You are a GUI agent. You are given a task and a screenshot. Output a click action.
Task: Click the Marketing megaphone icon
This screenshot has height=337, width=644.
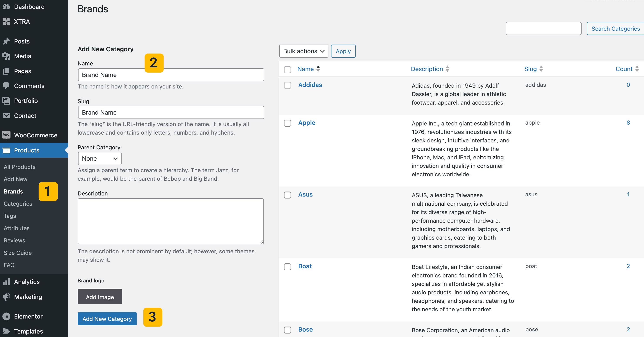coord(6,297)
